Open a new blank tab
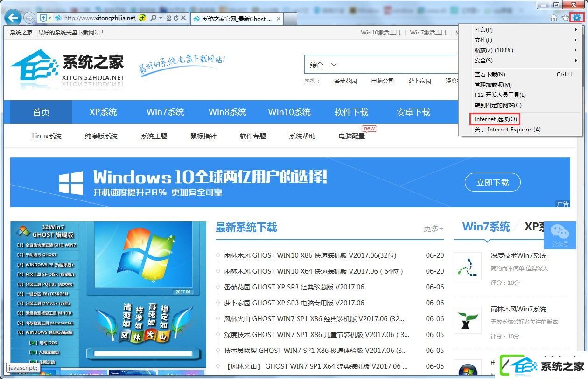 tap(290, 19)
